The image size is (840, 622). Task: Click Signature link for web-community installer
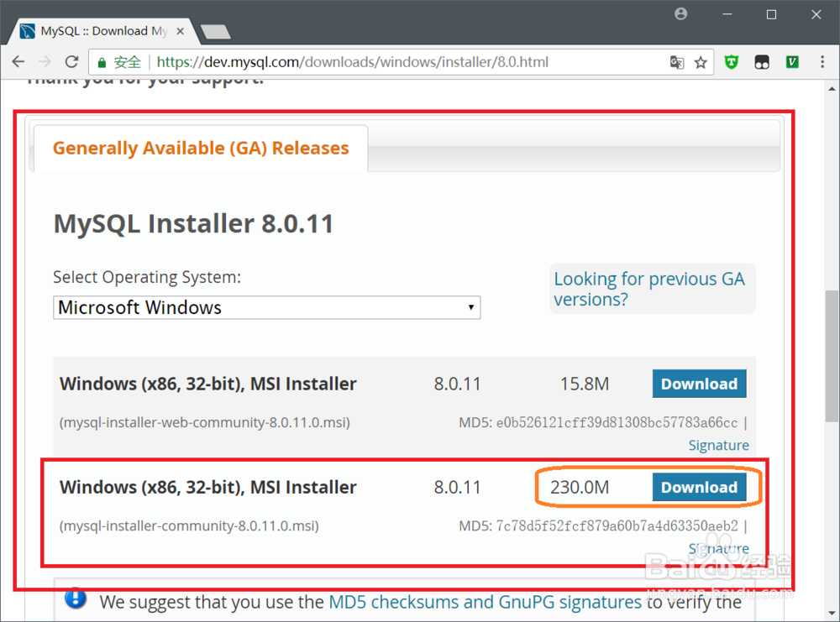point(718,446)
